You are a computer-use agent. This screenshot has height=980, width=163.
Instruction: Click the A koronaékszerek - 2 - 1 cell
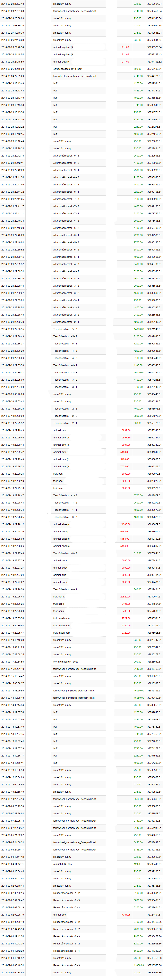coord(66,322)
